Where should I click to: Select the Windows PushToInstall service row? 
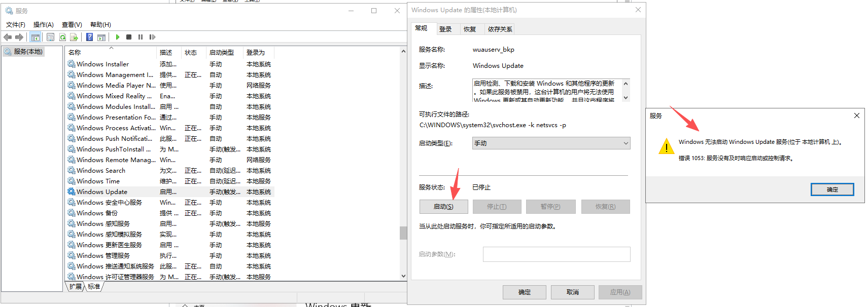click(170, 149)
